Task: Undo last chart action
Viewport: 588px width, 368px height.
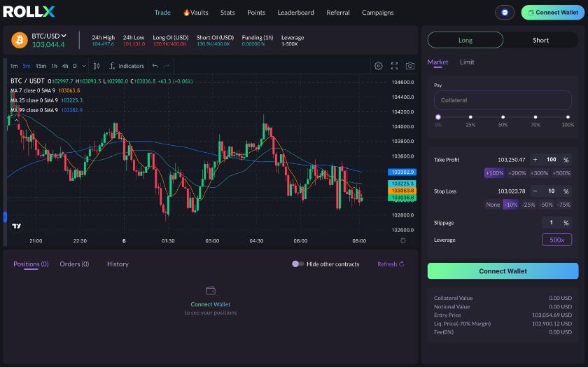Action: pos(155,66)
